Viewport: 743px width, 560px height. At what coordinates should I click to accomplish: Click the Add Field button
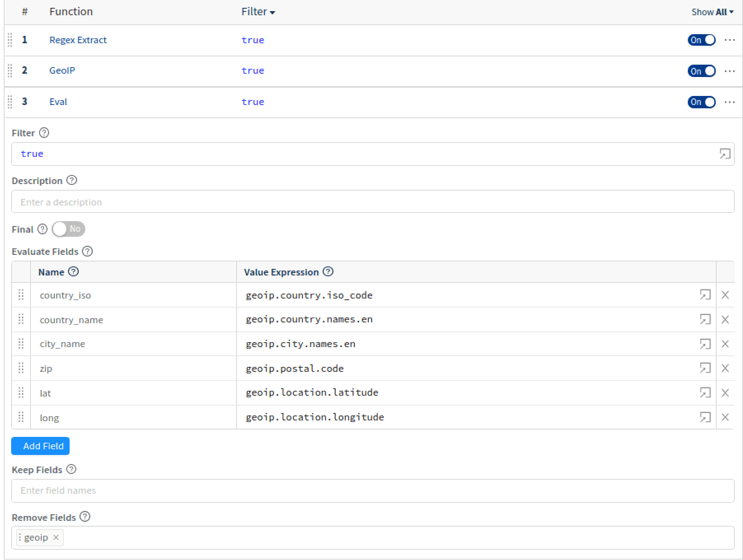pyautogui.click(x=40, y=446)
